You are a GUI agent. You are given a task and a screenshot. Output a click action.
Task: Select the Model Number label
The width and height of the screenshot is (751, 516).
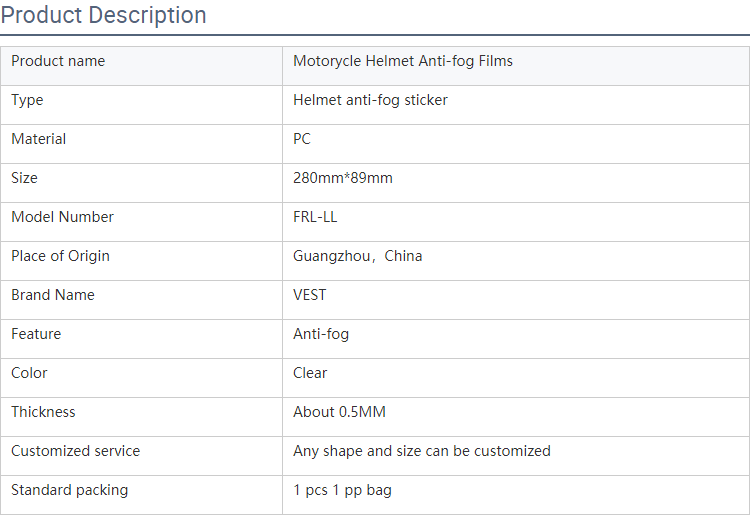click(63, 217)
